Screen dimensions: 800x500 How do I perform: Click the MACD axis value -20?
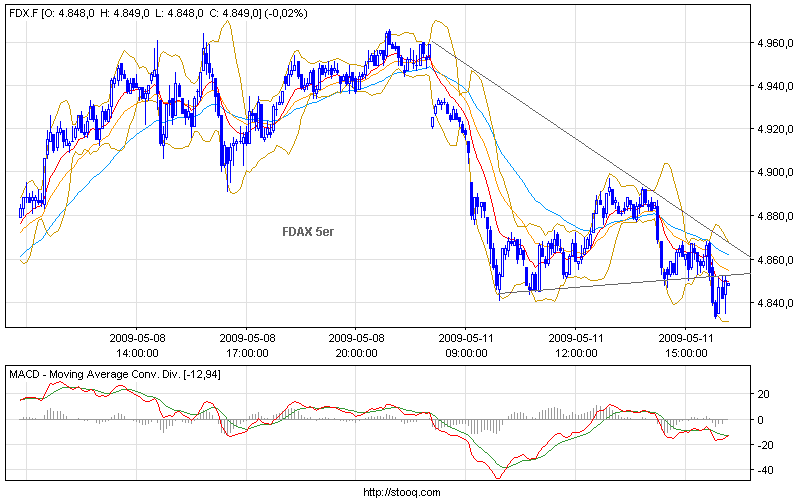click(x=765, y=445)
